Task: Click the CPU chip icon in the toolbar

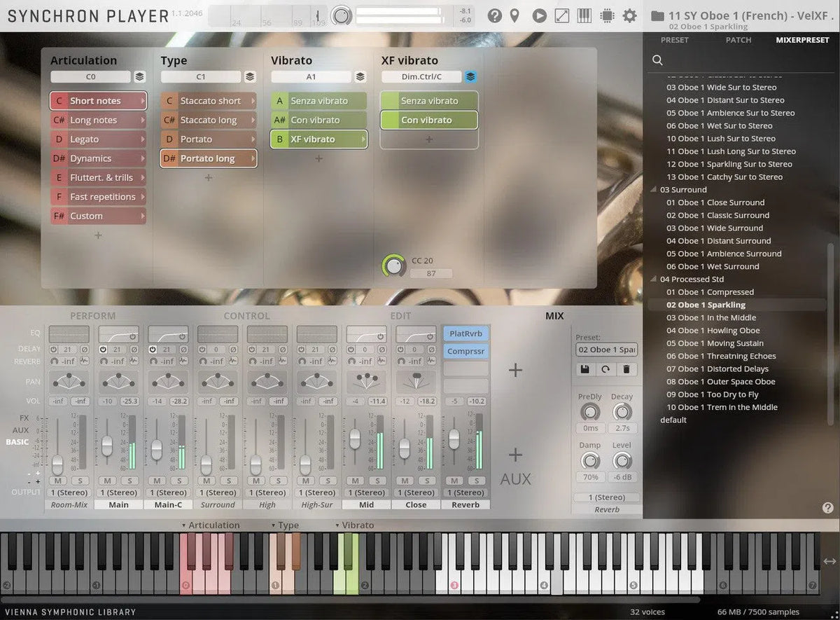Action: tap(607, 15)
